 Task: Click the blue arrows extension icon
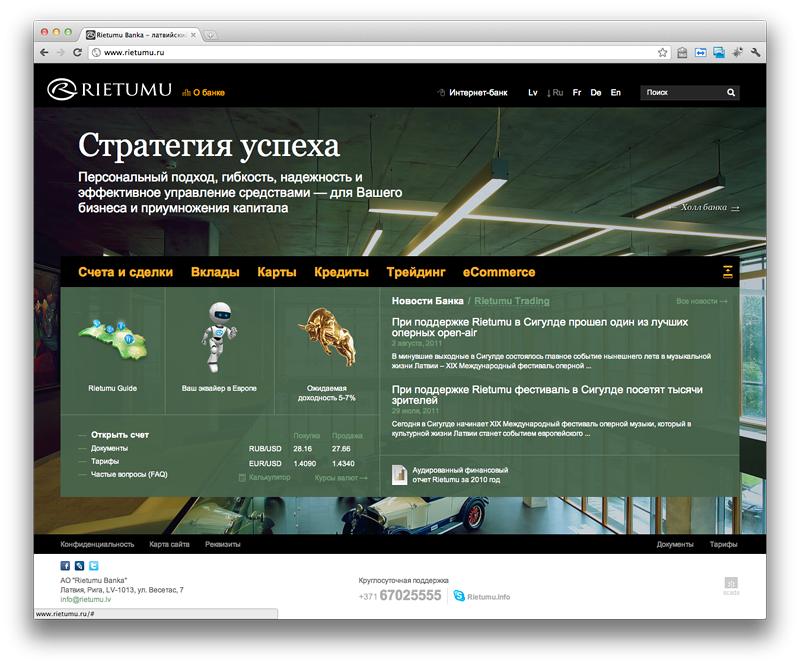click(x=701, y=52)
